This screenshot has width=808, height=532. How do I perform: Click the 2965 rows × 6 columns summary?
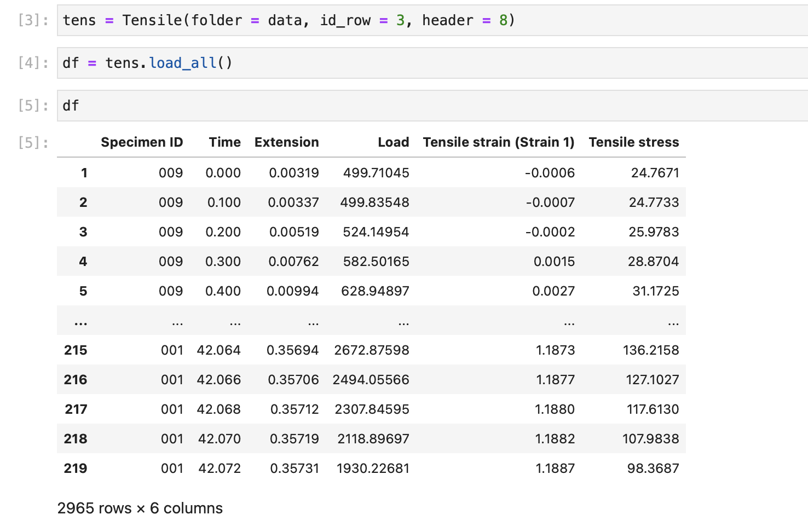point(140,508)
